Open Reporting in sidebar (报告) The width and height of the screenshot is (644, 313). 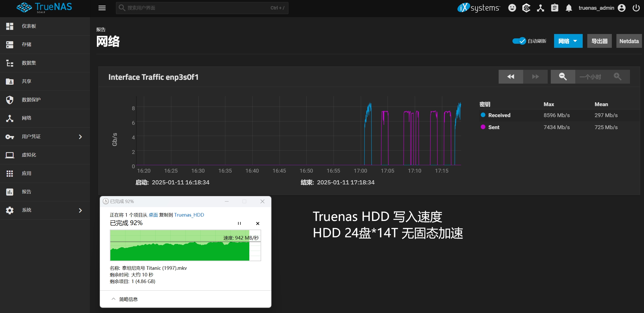click(x=45, y=192)
